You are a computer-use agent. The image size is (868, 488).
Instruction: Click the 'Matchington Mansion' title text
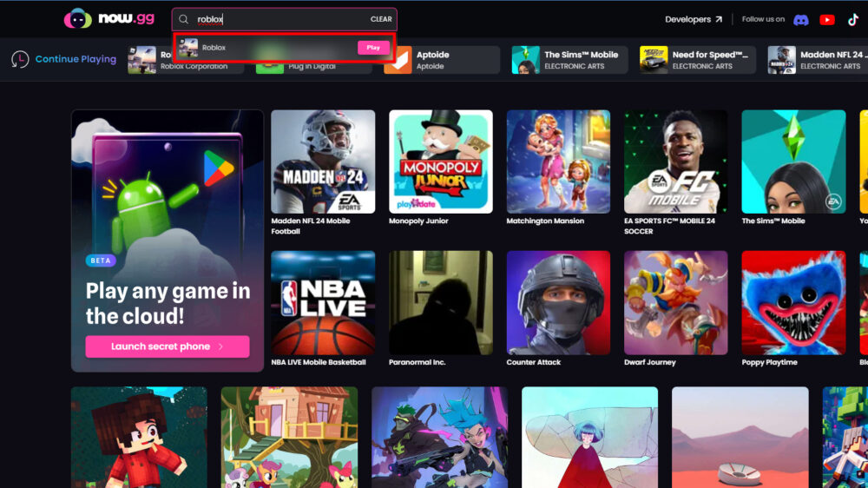(x=545, y=221)
